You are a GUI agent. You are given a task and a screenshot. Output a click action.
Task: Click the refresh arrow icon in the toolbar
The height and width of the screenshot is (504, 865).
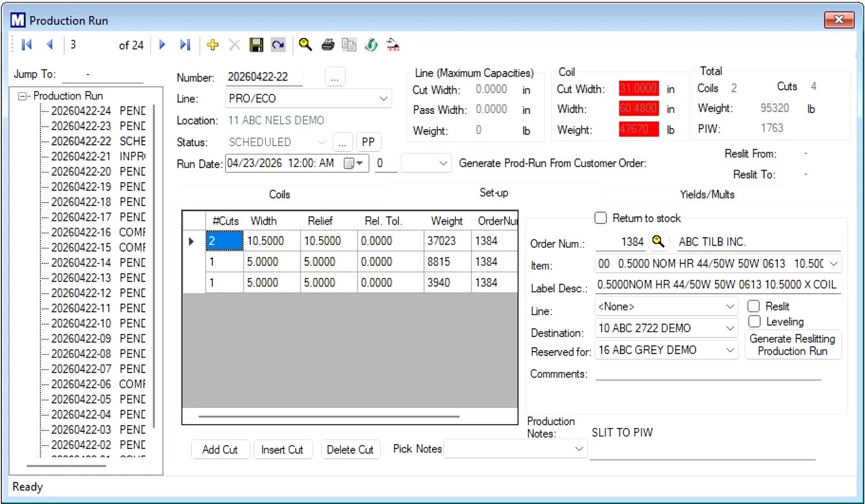tap(278, 44)
